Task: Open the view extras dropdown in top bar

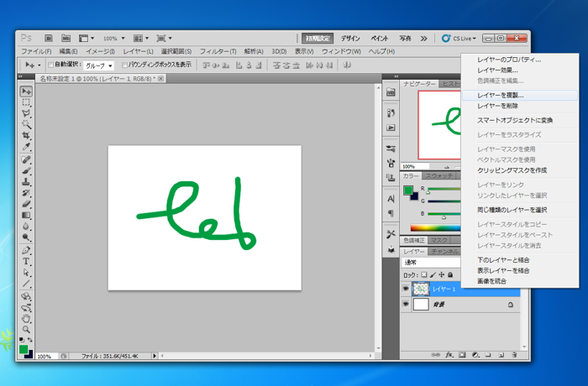Action: coord(87,39)
